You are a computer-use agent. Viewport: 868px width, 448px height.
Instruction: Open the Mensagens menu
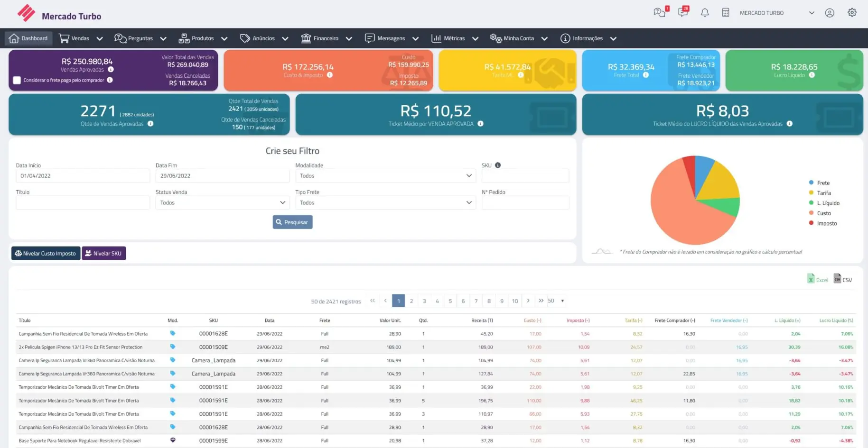pyautogui.click(x=392, y=38)
